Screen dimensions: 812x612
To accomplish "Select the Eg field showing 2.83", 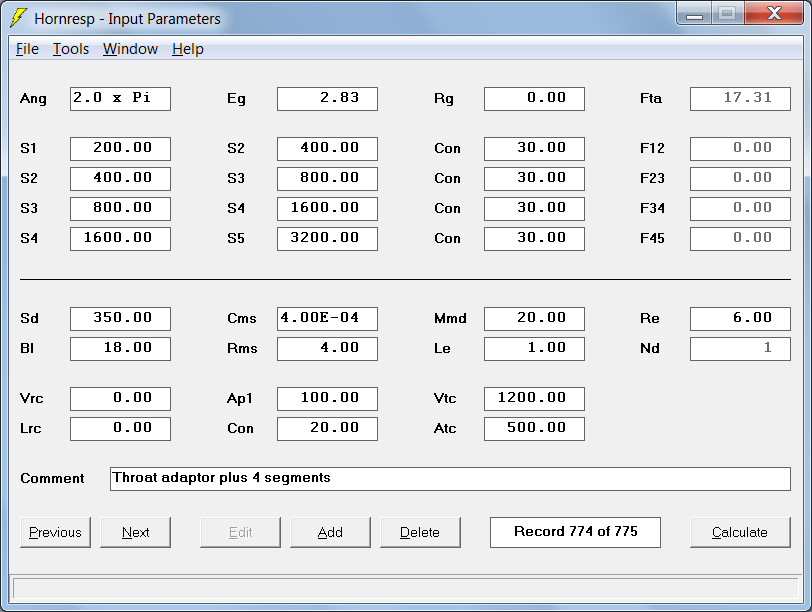I will 327,99.
